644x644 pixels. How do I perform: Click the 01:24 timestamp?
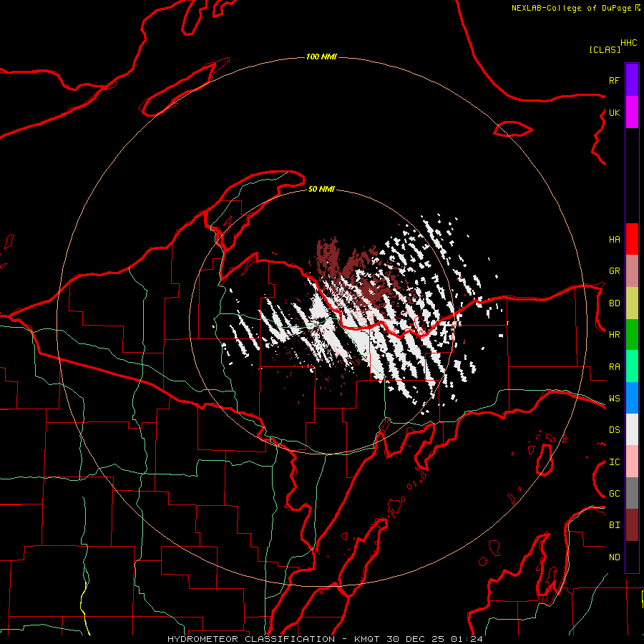467,639
